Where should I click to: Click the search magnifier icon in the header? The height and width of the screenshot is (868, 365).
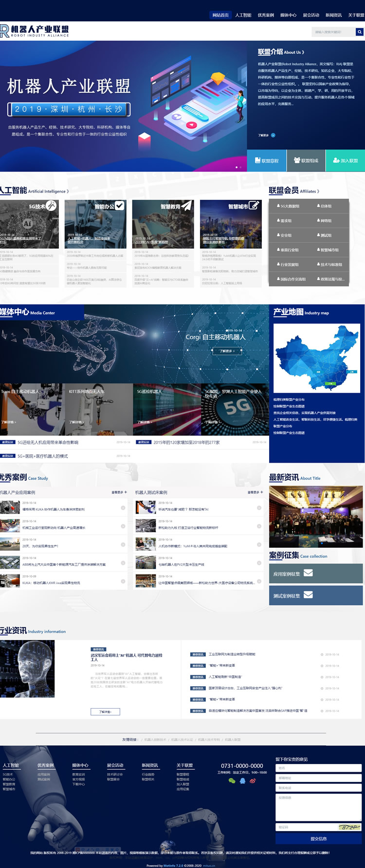point(360,32)
